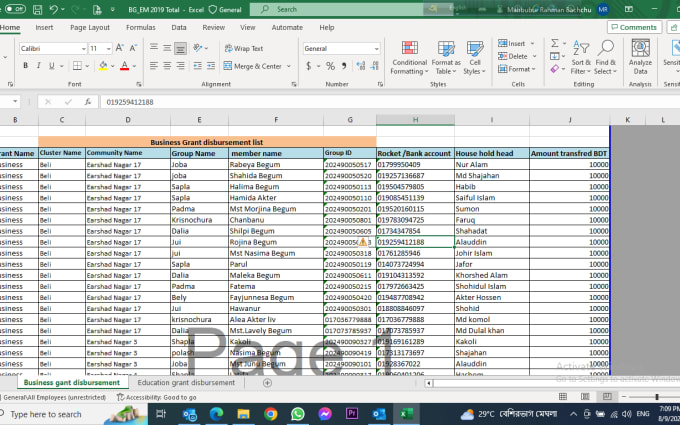Click the Comments button
Screen dimensions: 680x425
(x=634, y=27)
